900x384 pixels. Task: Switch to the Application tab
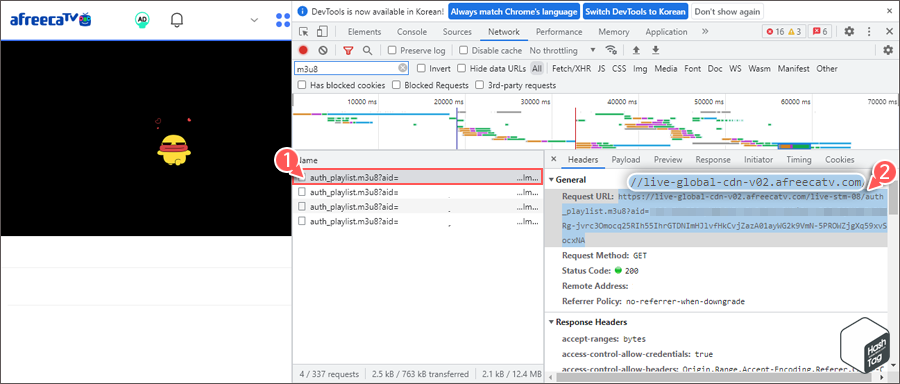[666, 32]
